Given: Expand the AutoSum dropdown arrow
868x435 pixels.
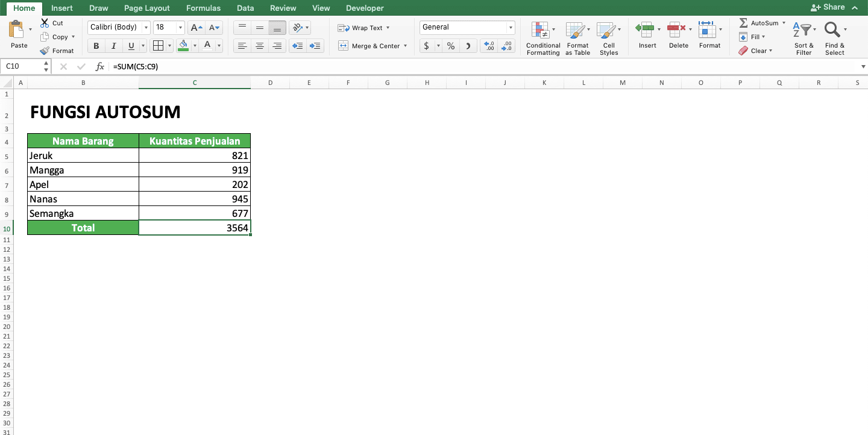Looking at the screenshot, I should 784,23.
